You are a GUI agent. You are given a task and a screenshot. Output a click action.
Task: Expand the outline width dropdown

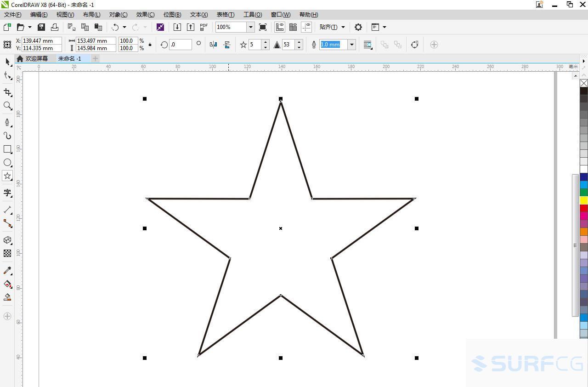[x=352, y=45]
